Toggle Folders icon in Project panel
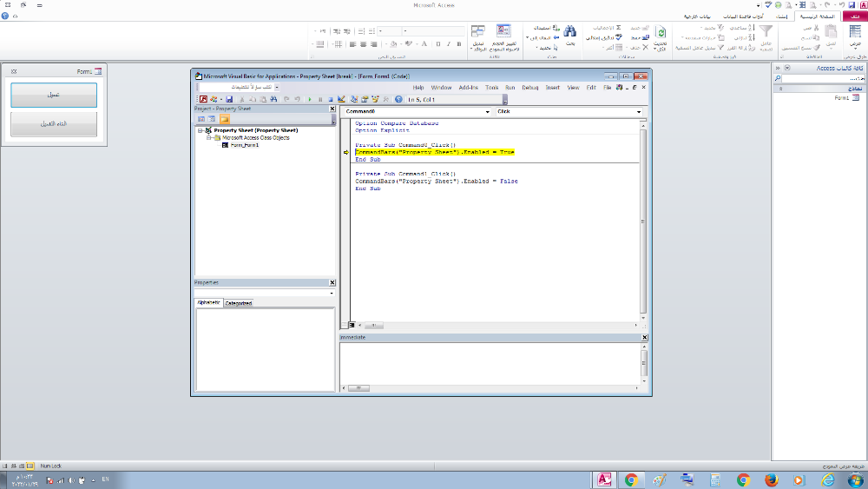This screenshot has width=868, height=489. (x=224, y=119)
